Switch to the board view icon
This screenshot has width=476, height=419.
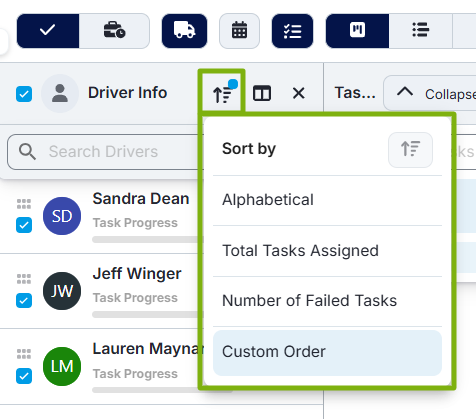357,31
